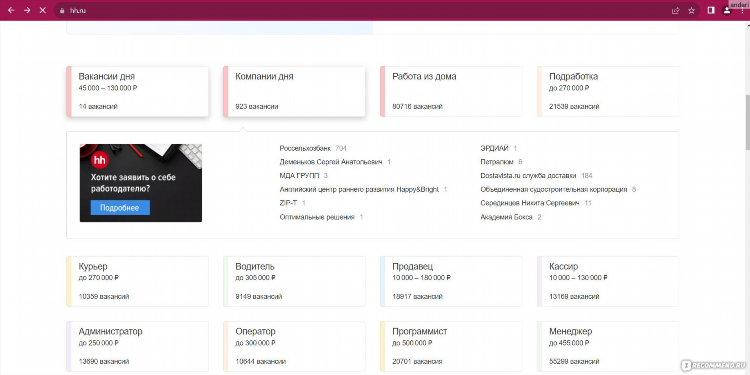Image resolution: width=750 pixels, height=375 pixels.
Task: Bookmark this page with star icon
Action: point(691,11)
